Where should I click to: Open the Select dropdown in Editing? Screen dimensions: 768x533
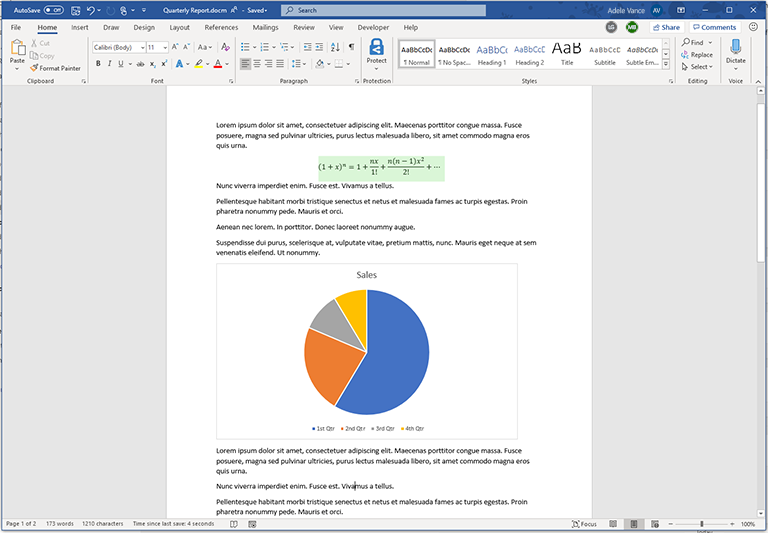tap(697, 67)
